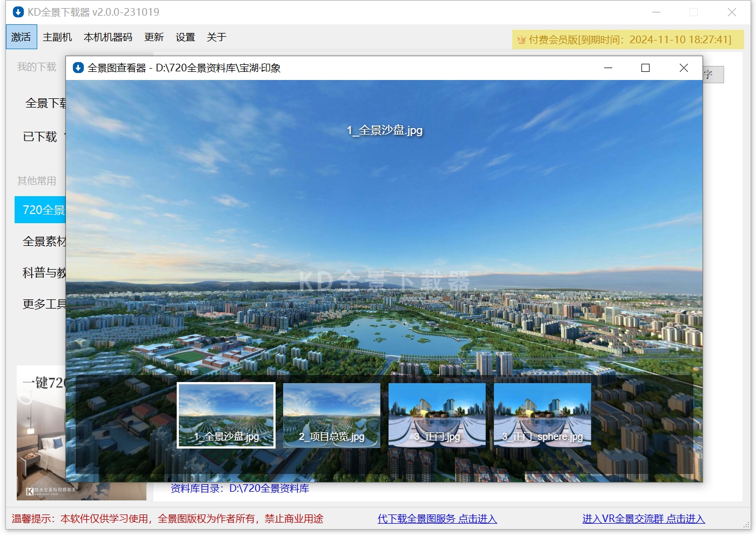Viewport: 756px width, 535px height.
Task: Open the 已下载 sidebar item
Action: 40,137
